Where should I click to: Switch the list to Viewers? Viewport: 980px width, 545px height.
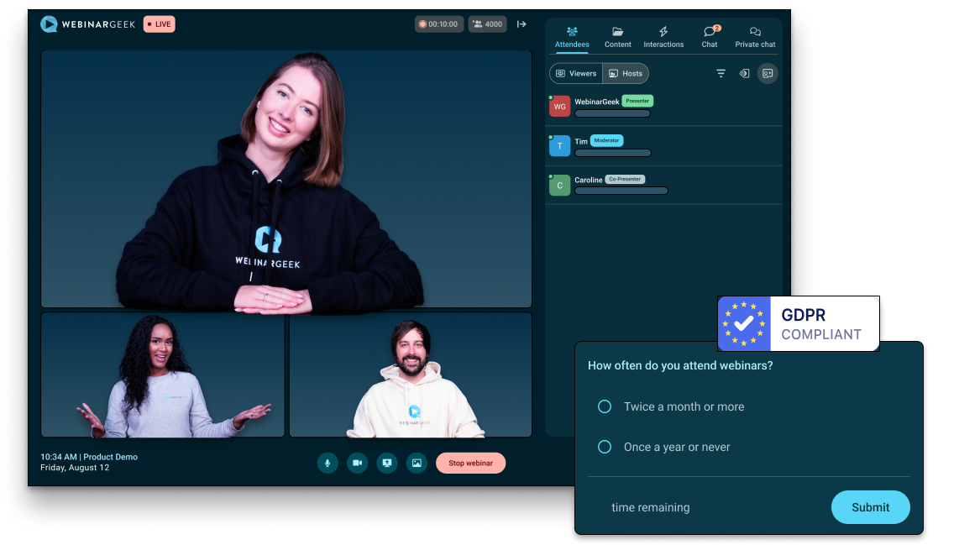coord(576,74)
